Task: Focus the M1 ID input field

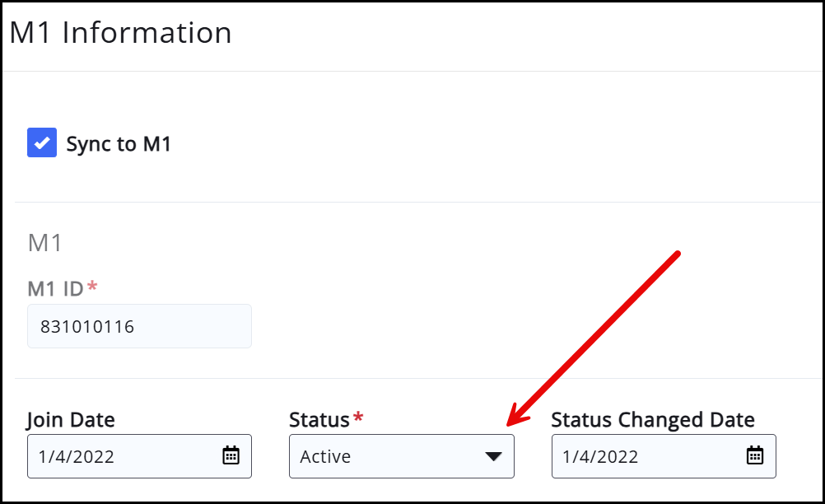Action: click(139, 326)
